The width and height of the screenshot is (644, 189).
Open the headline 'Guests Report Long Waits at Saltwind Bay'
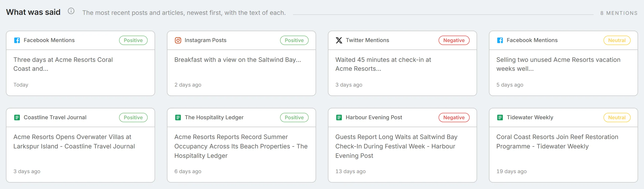(x=397, y=146)
